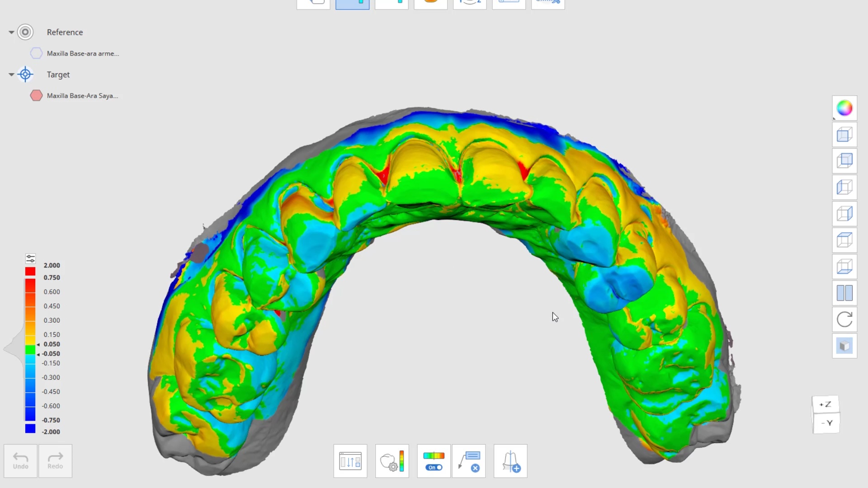Select the highlighted top toolbar tab
The image size is (868, 488).
pyautogui.click(x=352, y=4)
